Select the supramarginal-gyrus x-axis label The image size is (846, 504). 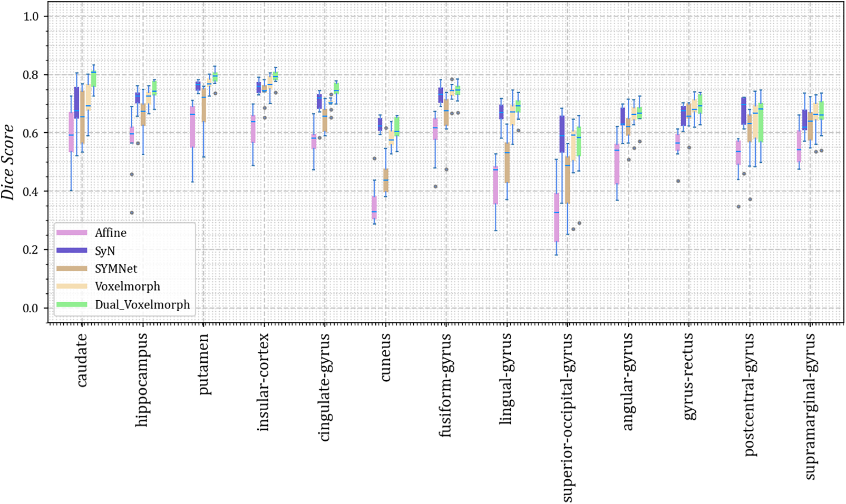(810, 406)
